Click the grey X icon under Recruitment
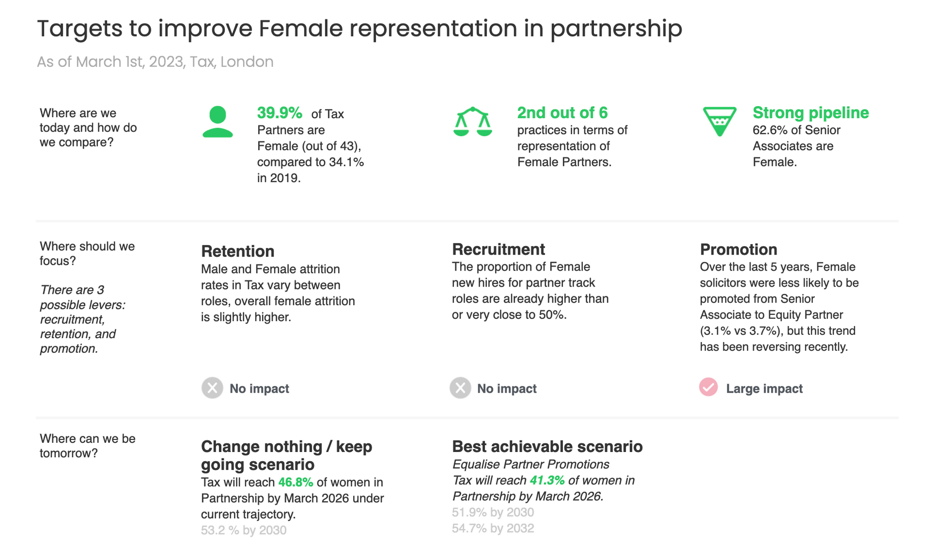Viewport: 934px width, 560px height. coord(460,388)
